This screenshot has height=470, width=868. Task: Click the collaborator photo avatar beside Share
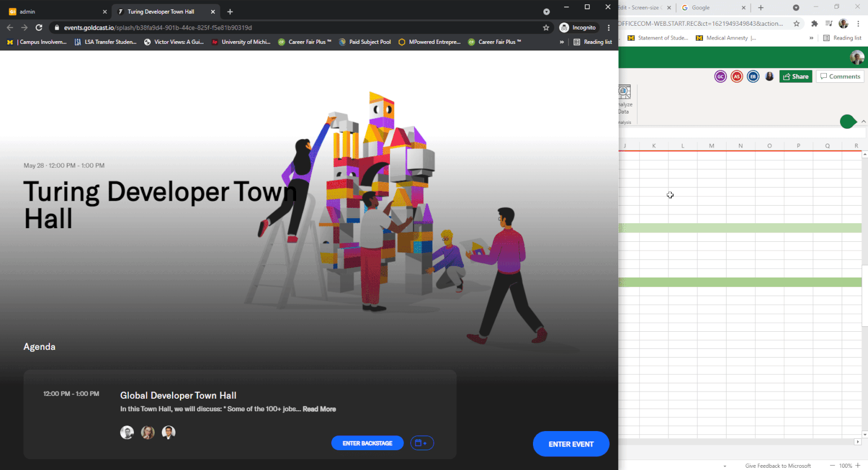(770, 76)
